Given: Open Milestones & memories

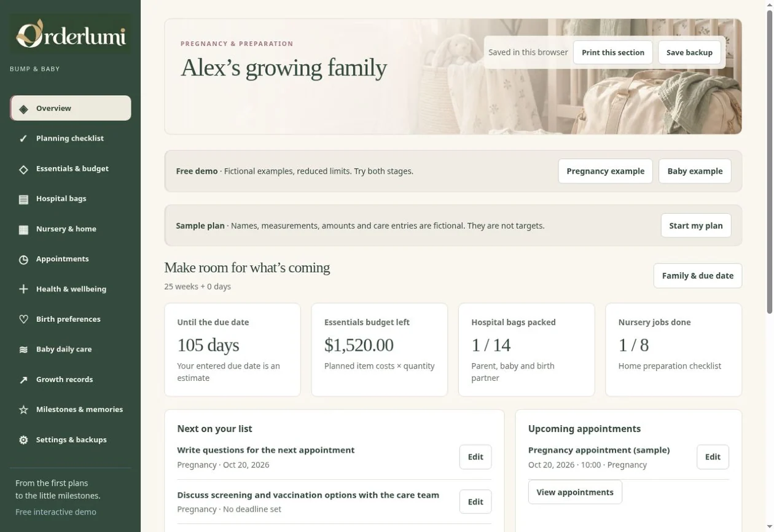Looking at the screenshot, I should [70, 409].
